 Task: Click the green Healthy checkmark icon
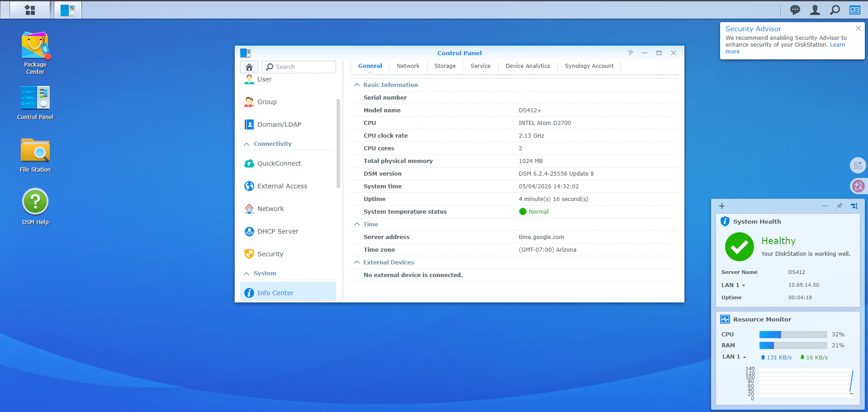[740, 247]
